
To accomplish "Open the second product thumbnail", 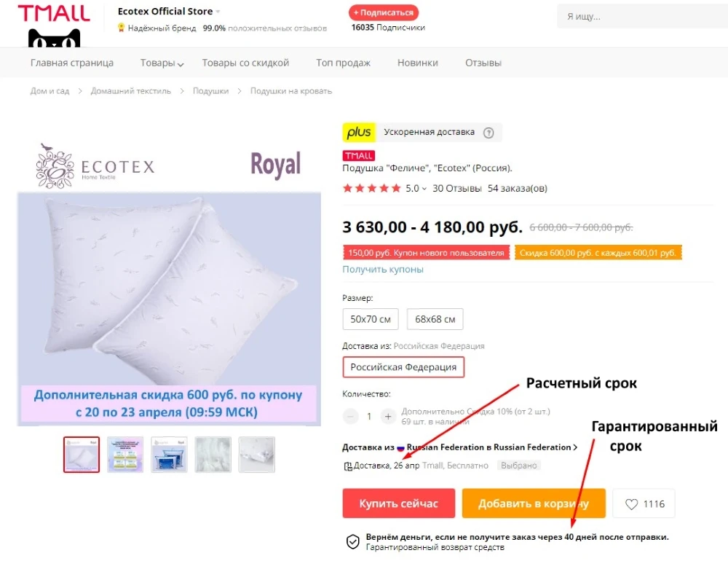I will [125, 455].
